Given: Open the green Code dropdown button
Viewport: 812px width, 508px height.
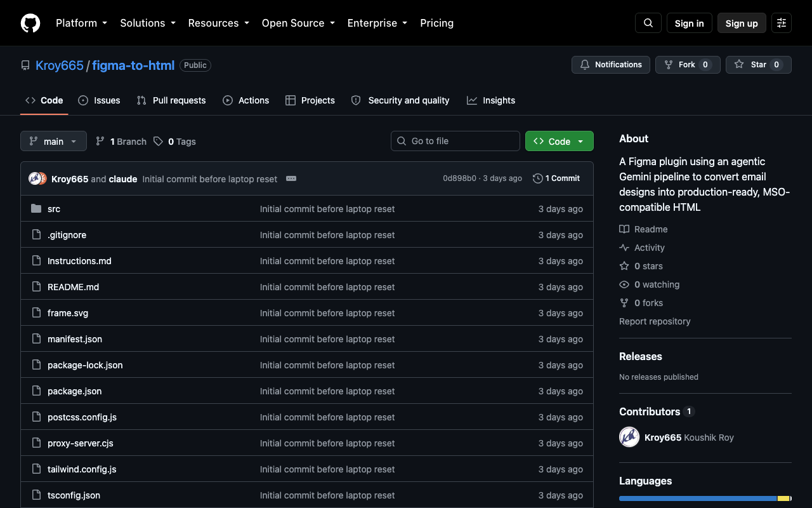Looking at the screenshot, I should click(560, 141).
